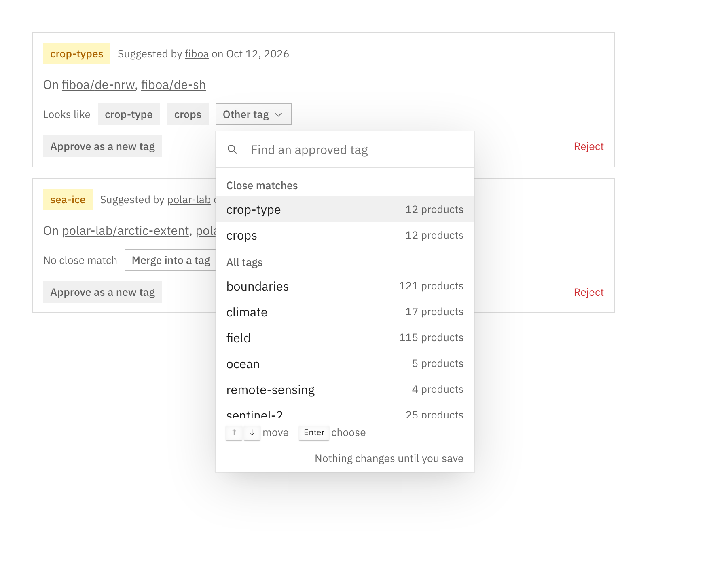Open the fiboa/de-sh product link

click(x=174, y=85)
